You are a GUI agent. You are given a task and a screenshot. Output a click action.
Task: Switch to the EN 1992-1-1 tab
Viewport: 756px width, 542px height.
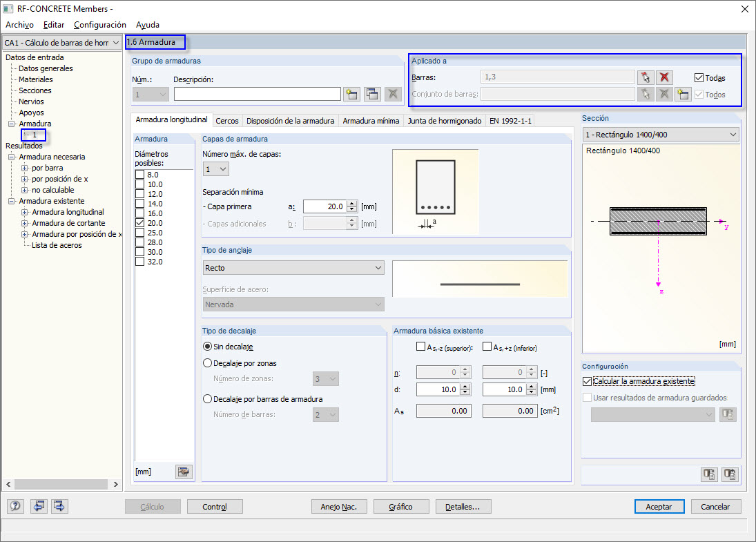(x=510, y=121)
